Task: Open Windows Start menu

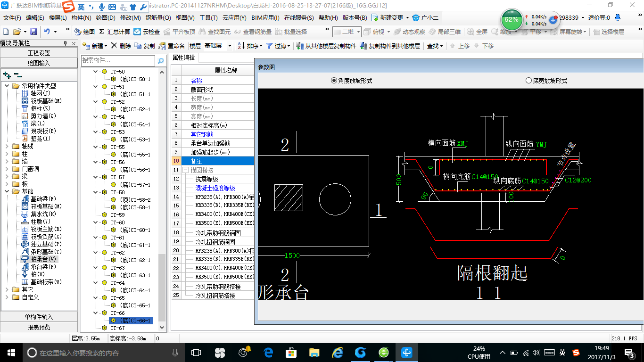Action: pyautogui.click(x=11, y=352)
